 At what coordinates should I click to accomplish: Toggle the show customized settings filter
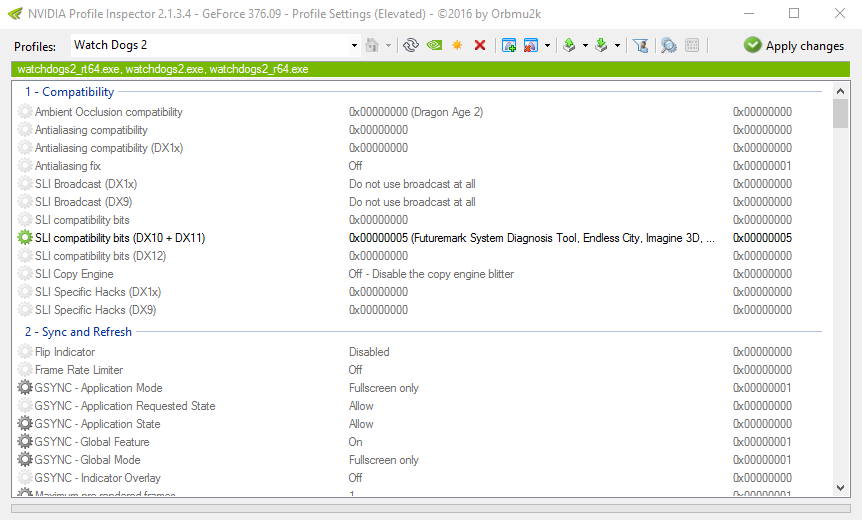(640, 45)
